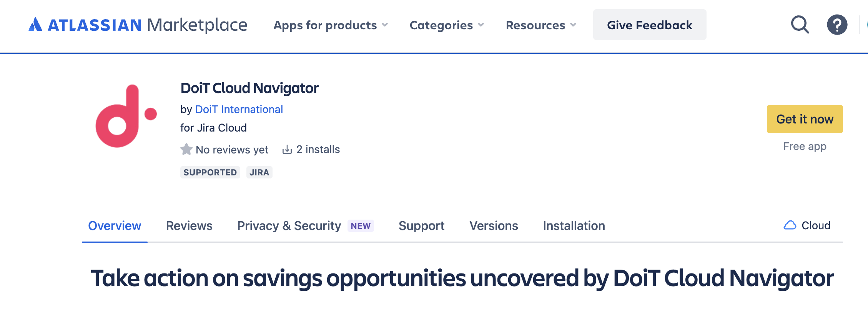Switch to the Installation tab

click(574, 226)
